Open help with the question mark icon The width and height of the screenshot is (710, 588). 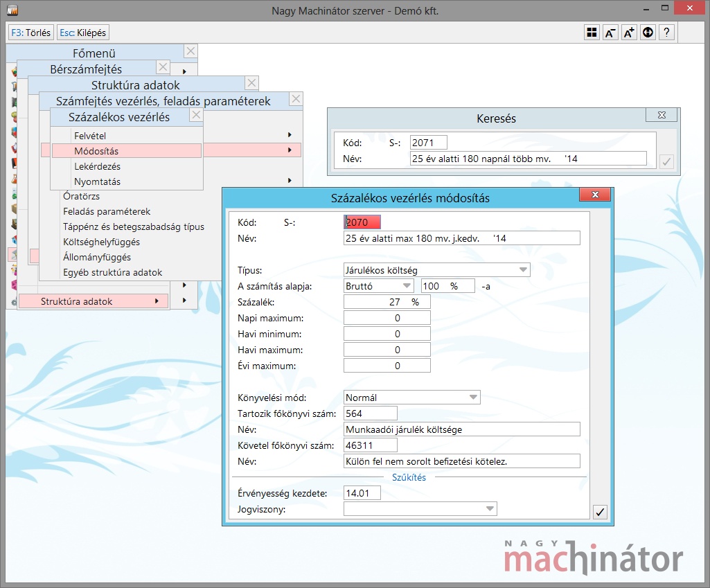click(x=666, y=33)
